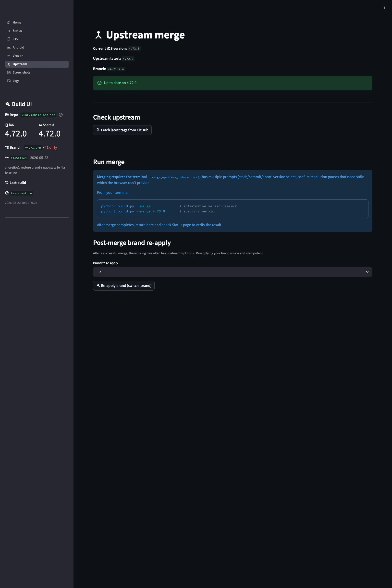The image size is (392, 588).
Task: Click the phone icon above iOS version metric
Action: tap(7, 125)
